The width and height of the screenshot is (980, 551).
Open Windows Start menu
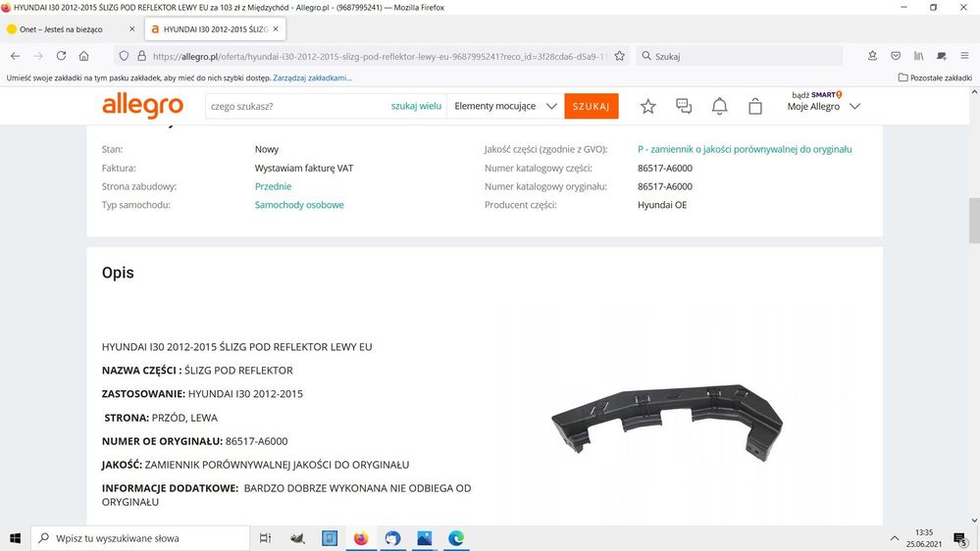point(15,538)
